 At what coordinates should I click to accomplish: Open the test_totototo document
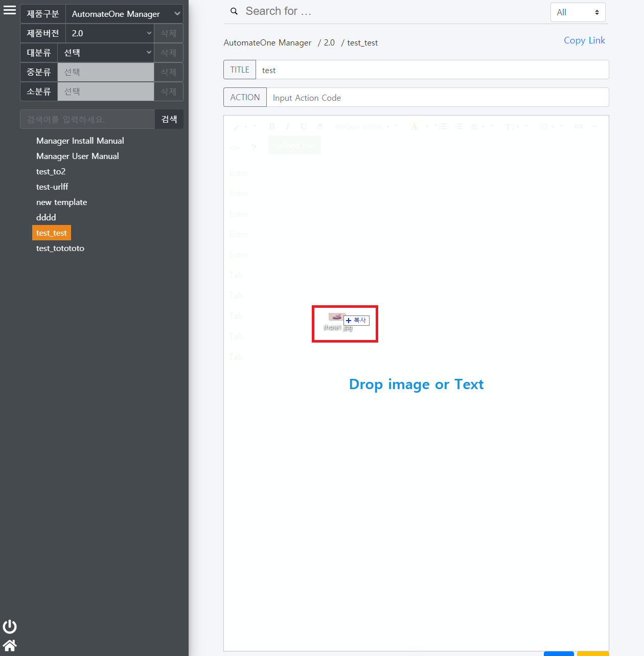coord(60,248)
